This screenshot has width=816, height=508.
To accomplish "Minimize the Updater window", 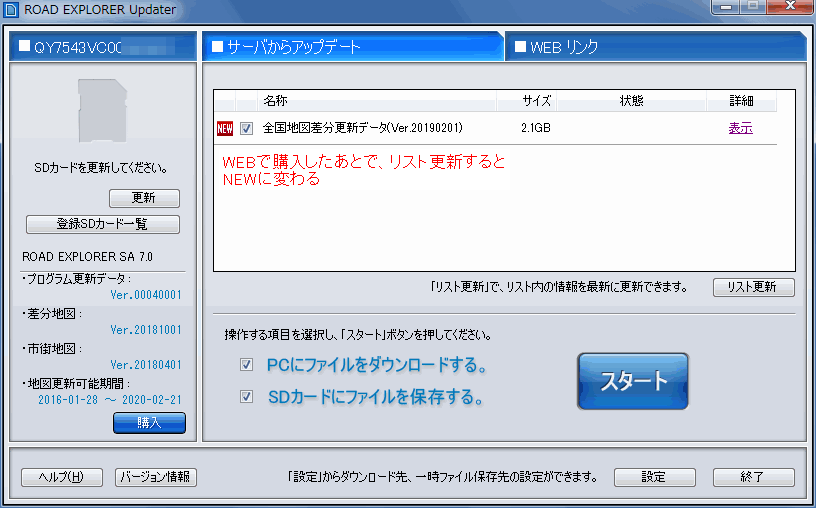I will click(x=726, y=6).
